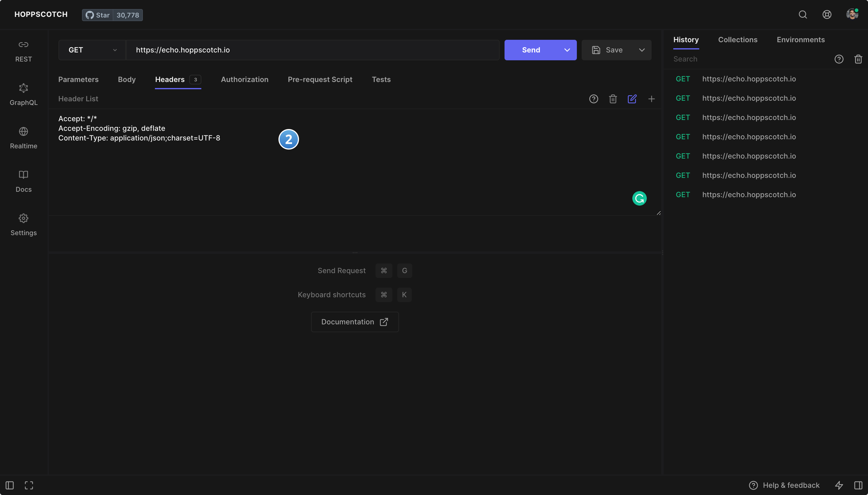The width and height of the screenshot is (868, 495).
Task: Expand Send button options arrow
Action: point(567,50)
